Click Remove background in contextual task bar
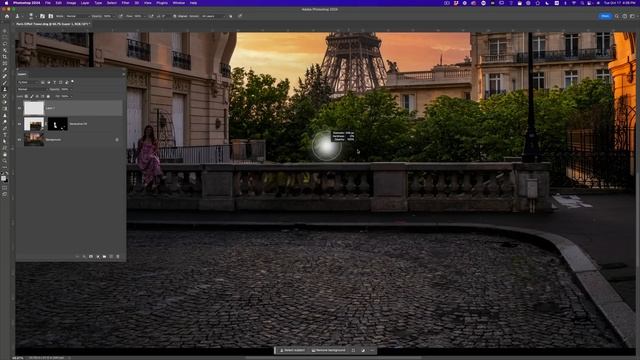The image size is (640, 360). pyautogui.click(x=328, y=350)
